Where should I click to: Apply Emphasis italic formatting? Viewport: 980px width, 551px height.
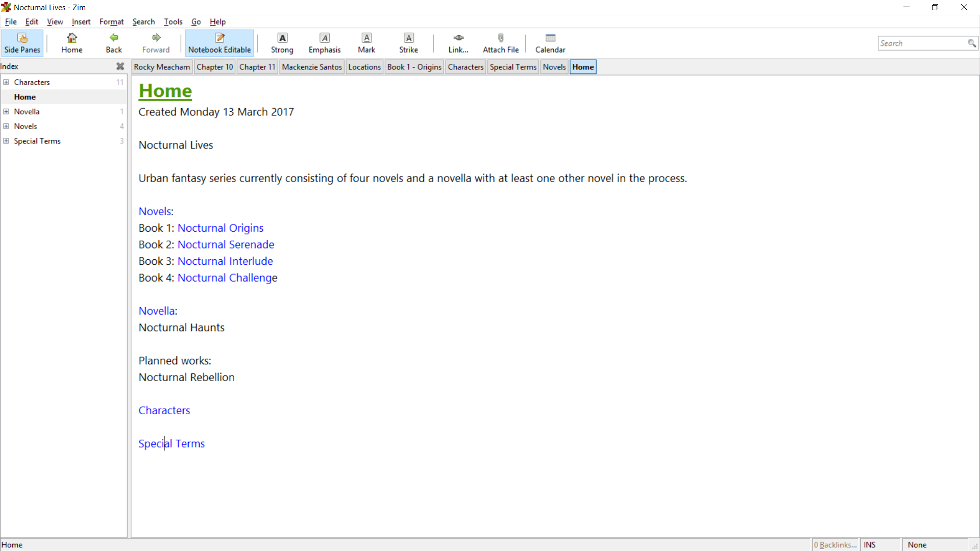click(x=325, y=43)
